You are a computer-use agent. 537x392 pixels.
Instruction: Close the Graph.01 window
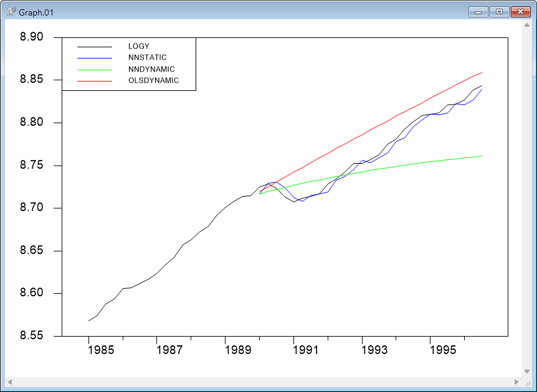(x=520, y=11)
